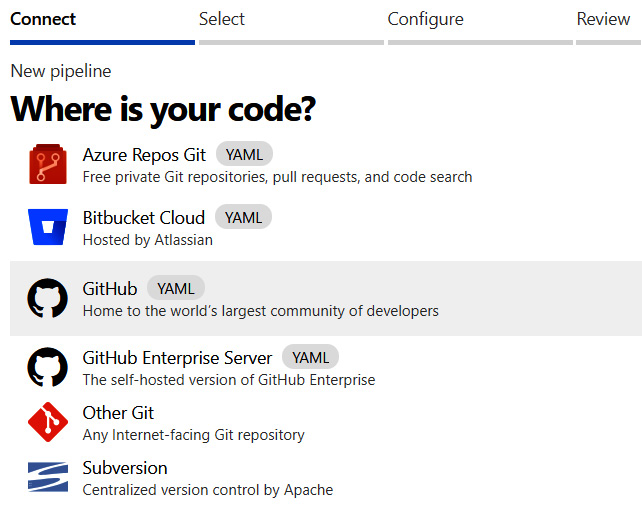Click 'Home to the world's largest community' text

tap(261, 311)
